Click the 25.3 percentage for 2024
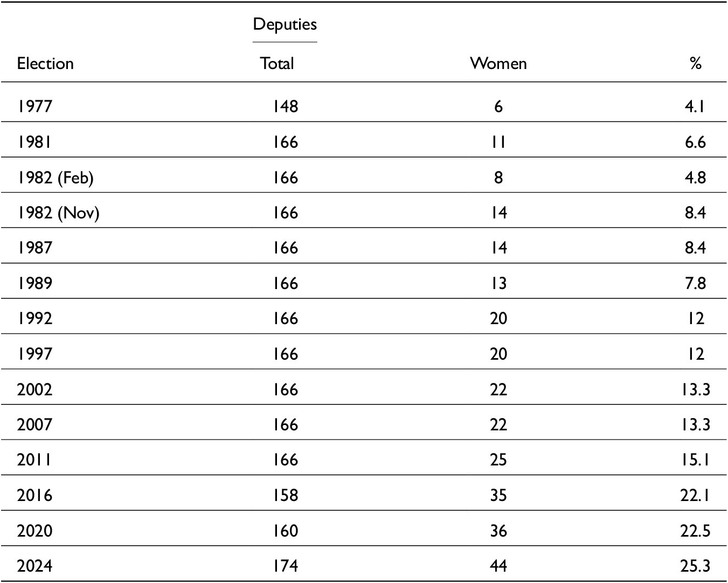This screenshot has height=583, width=728. 695,566
